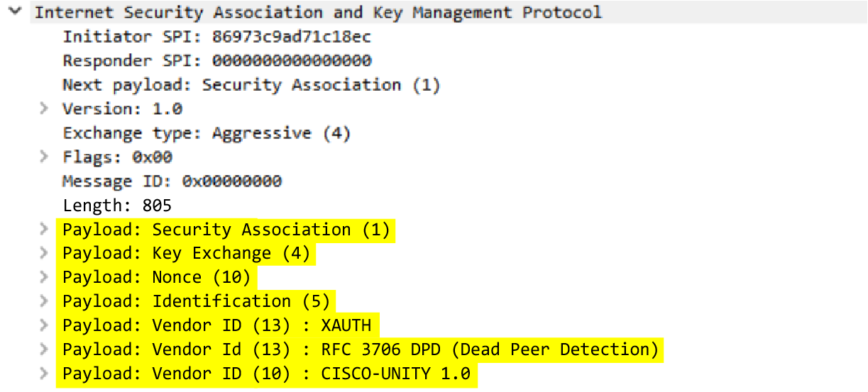Screen dimensions: 868x392
Task: Collapse the Internet Security Association protocol tree
Action: point(16,12)
